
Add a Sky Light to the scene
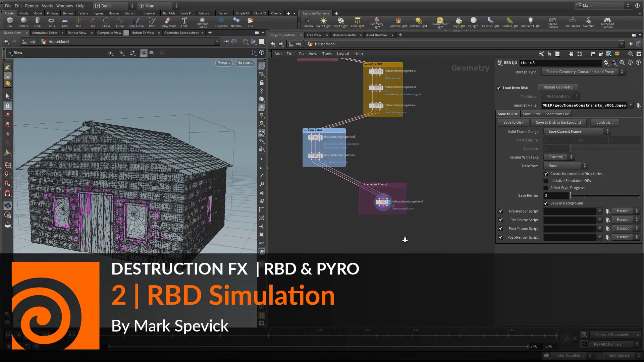(459, 21)
